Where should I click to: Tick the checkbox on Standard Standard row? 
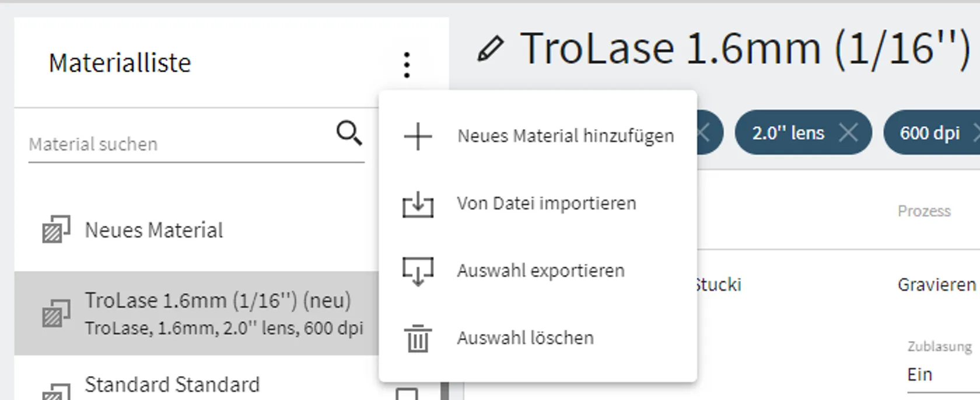tap(407, 395)
